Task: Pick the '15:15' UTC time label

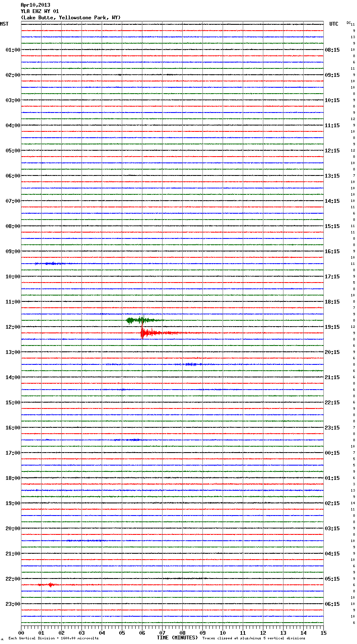Action: pyautogui.click(x=332, y=226)
